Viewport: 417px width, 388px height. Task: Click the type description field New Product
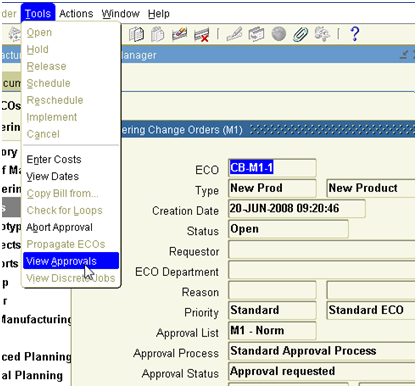point(371,188)
